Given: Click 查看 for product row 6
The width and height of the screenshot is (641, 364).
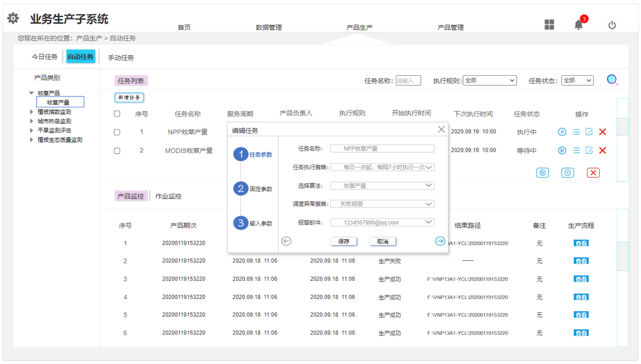Looking at the screenshot, I should [x=581, y=333].
